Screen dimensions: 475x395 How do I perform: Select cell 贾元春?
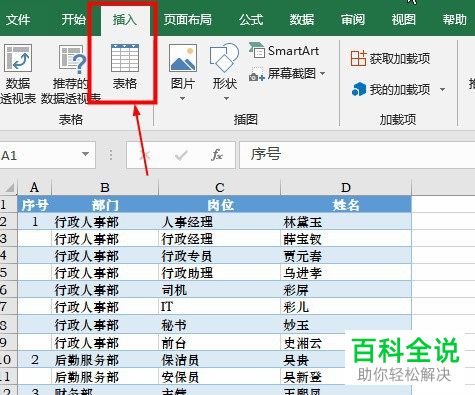pyautogui.click(x=346, y=256)
